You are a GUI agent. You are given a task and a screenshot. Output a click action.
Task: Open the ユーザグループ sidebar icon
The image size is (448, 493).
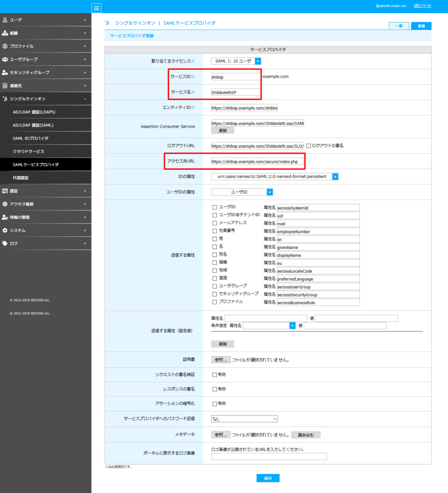(x=5, y=59)
